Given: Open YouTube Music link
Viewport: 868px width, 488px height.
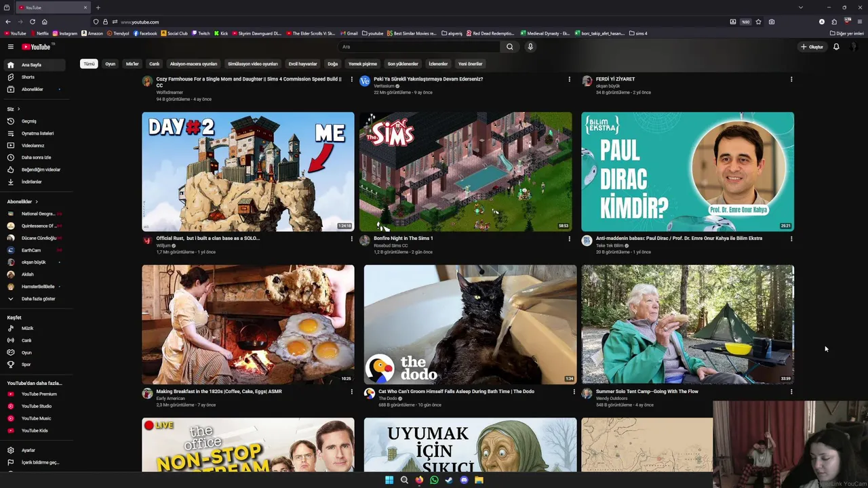Looking at the screenshot, I should 36,418.
